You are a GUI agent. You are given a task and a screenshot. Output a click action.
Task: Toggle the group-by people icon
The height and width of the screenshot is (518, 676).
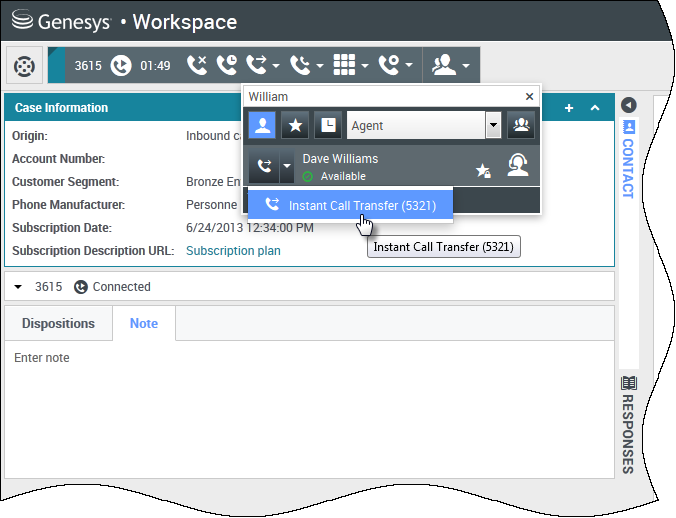[x=521, y=125]
